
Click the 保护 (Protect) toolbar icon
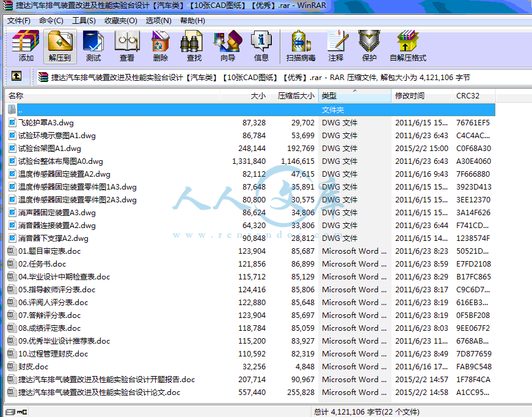point(369,46)
